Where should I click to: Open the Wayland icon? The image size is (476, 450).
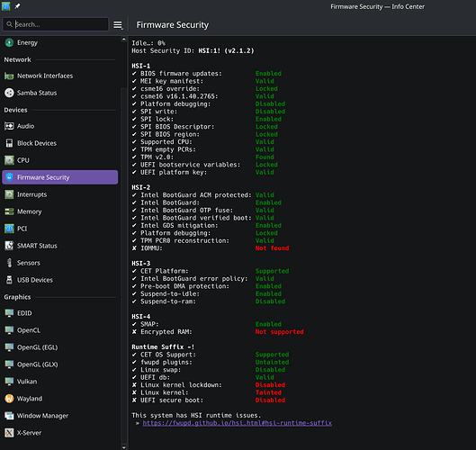tap(9, 399)
